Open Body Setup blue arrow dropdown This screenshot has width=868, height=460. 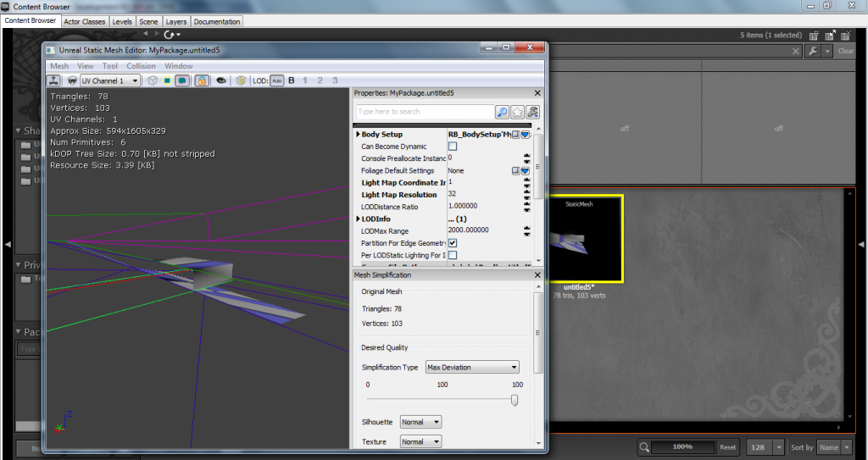tap(525, 135)
